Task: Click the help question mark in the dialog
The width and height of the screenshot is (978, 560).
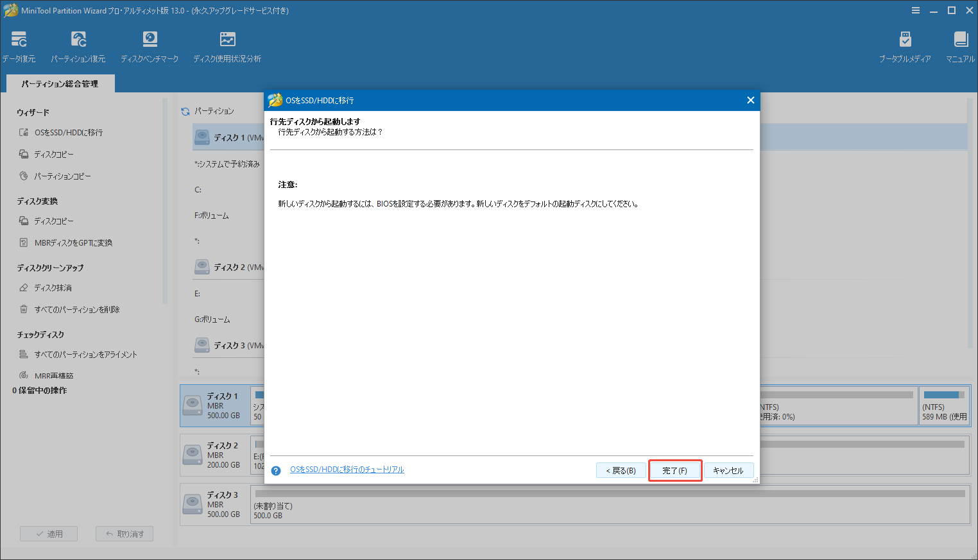Action: tap(275, 470)
